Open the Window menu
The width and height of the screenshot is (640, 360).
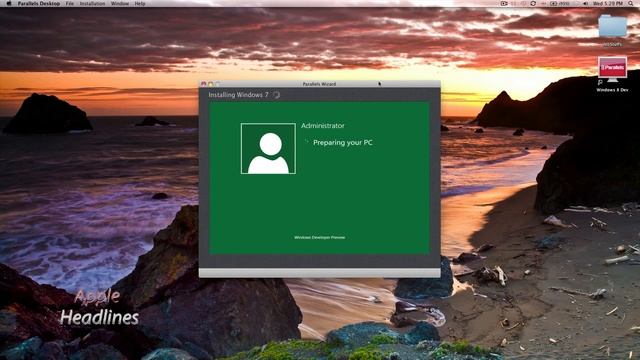click(120, 3)
